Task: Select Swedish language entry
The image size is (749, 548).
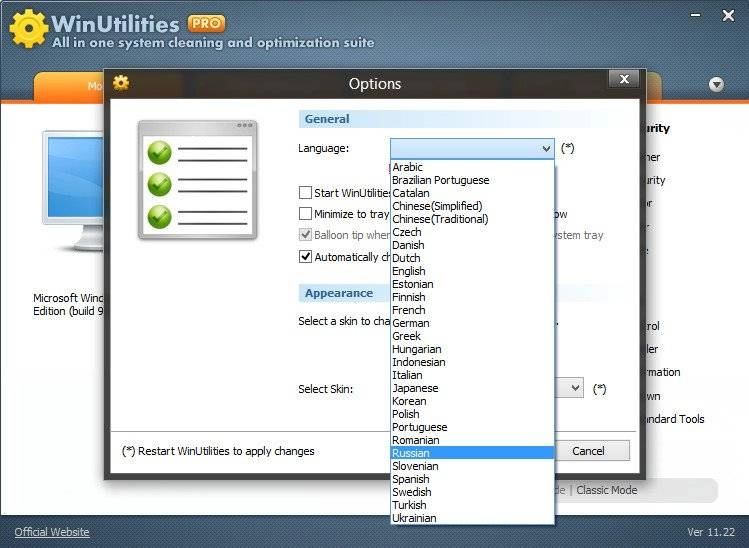Action: point(472,492)
